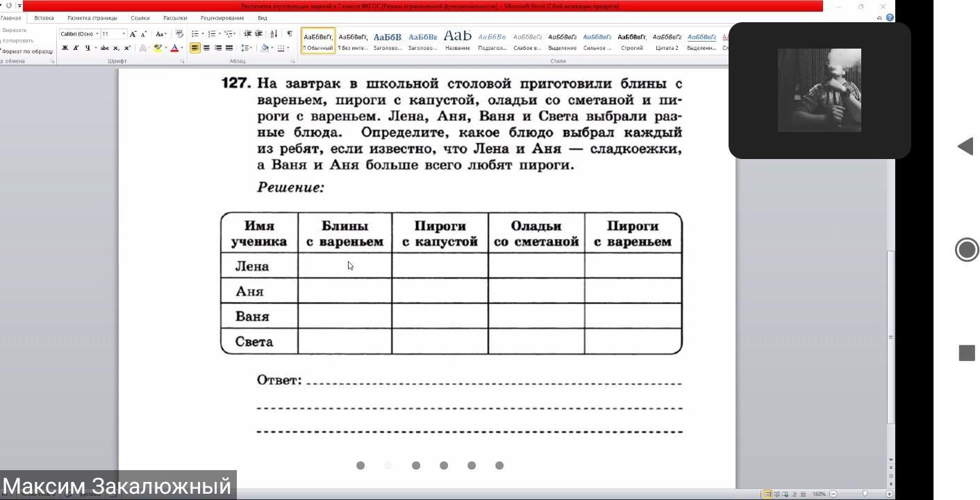Image resolution: width=980 pixels, height=500 pixels.
Task: Apply subscript formatting
Action: pyautogui.click(x=116, y=48)
